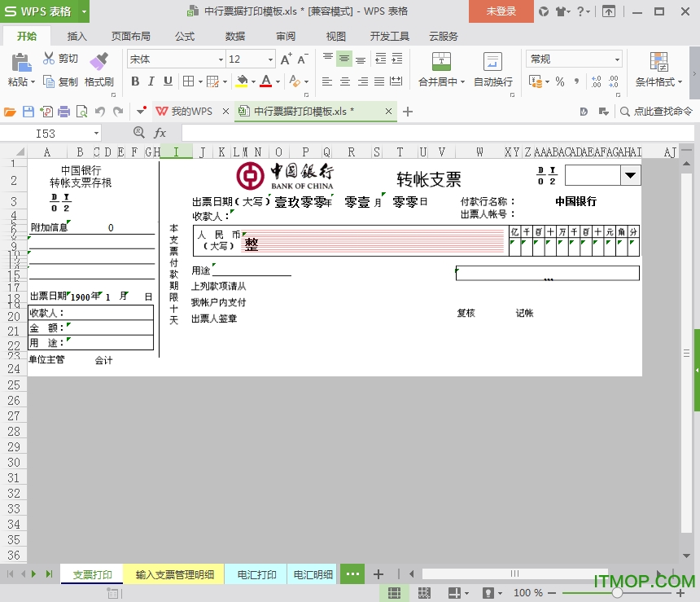The image size is (700, 602).
Task: Toggle align text right
Action: pyautogui.click(x=362, y=81)
